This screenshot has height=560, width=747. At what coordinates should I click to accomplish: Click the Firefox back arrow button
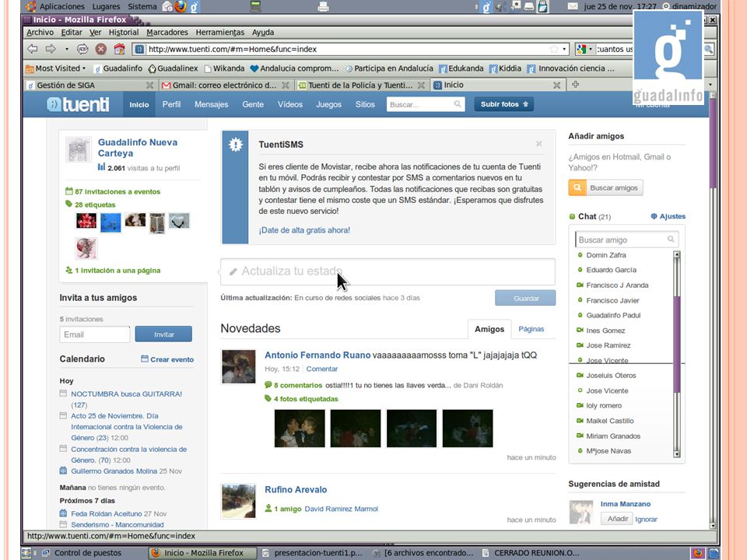(x=33, y=48)
